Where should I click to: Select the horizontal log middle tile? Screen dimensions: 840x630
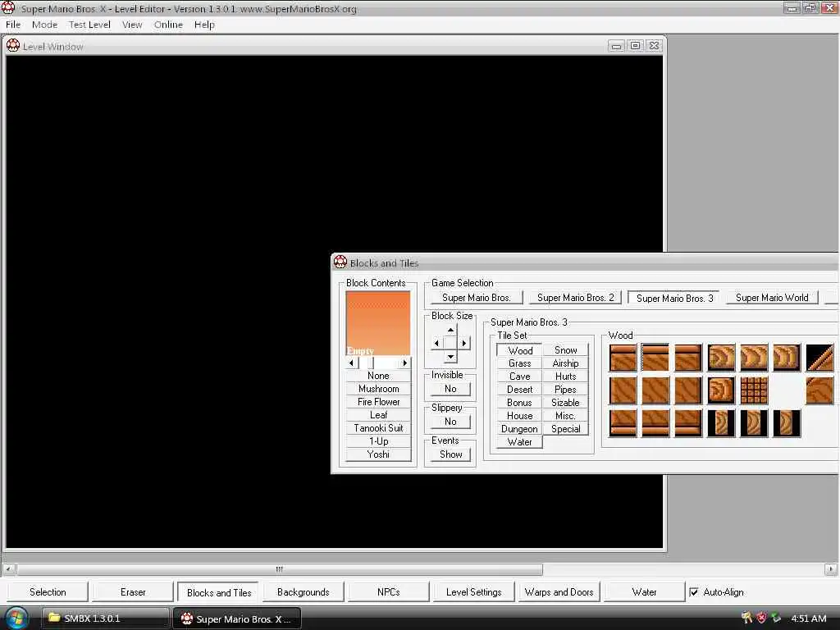tap(754, 358)
